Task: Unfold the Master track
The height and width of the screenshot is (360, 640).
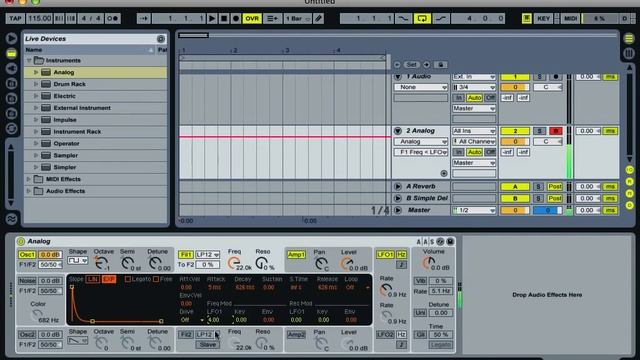Action: 398,210
